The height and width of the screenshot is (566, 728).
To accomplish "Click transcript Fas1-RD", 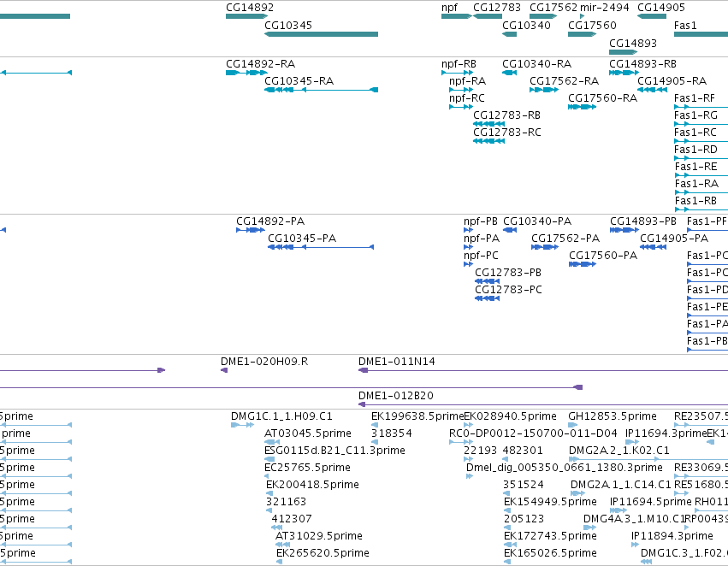I will point(695,150).
